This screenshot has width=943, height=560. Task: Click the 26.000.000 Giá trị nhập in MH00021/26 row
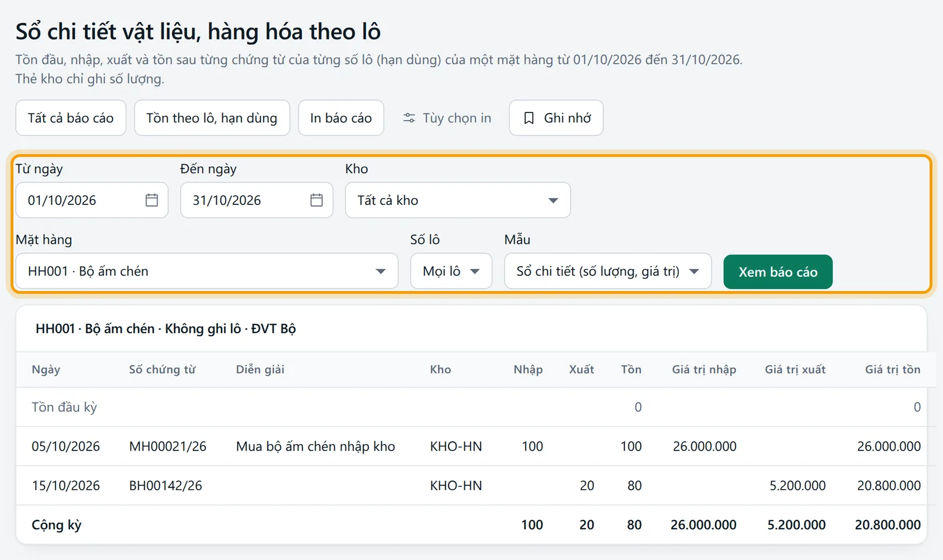705,446
